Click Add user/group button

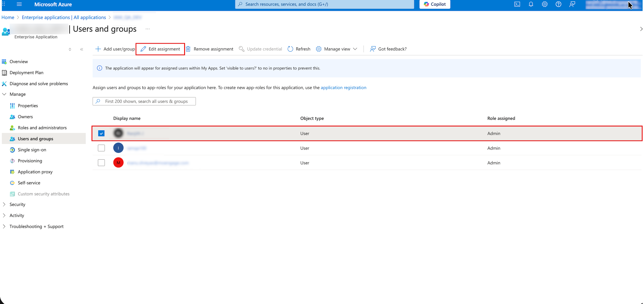click(x=115, y=49)
